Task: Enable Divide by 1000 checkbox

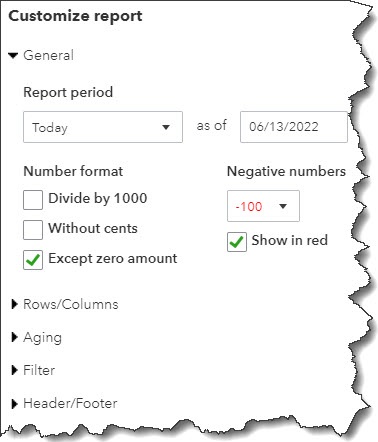Action: coord(33,200)
